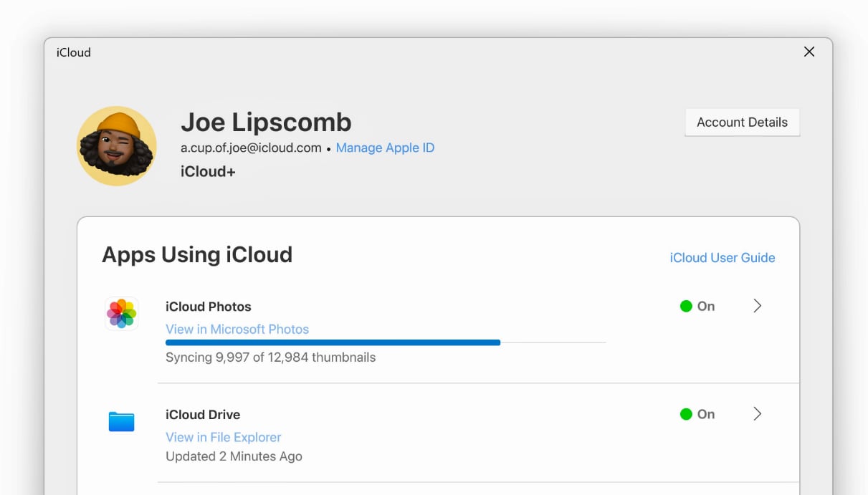Click the multicolor Photos pinwheel icon
The height and width of the screenshot is (495, 868).
[x=121, y=313]
